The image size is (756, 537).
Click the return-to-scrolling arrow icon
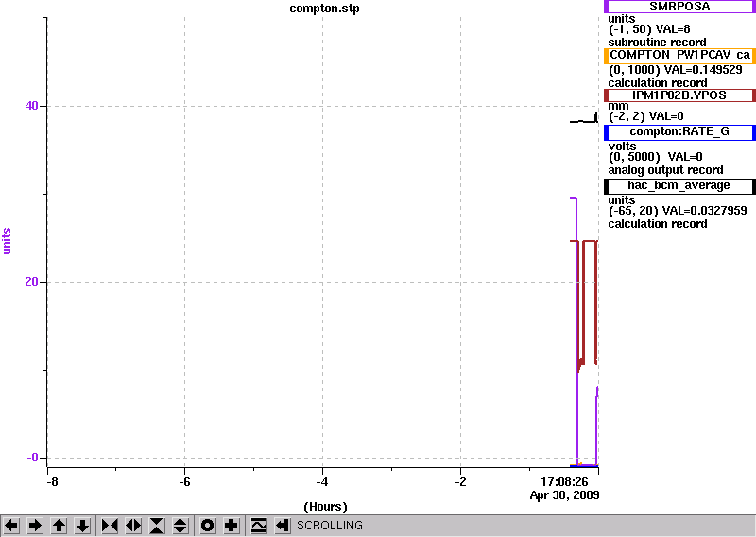coord(283,525)
